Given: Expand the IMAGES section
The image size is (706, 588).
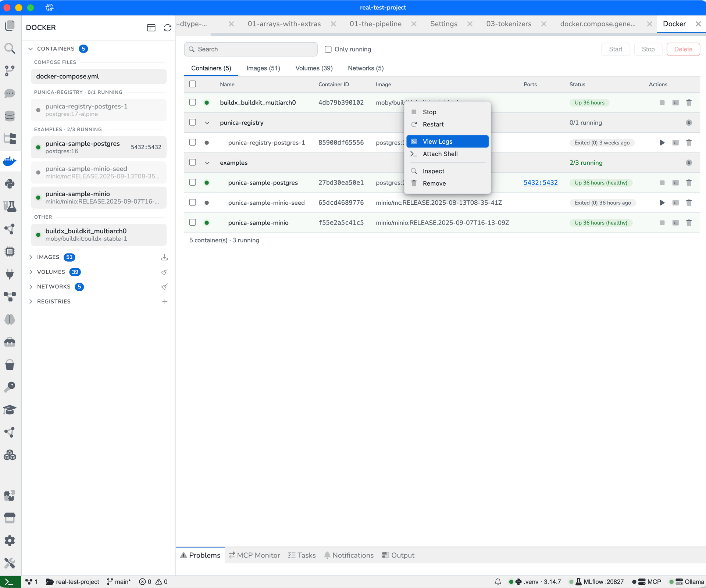Looking at the screenshot, I should [31, 257].
